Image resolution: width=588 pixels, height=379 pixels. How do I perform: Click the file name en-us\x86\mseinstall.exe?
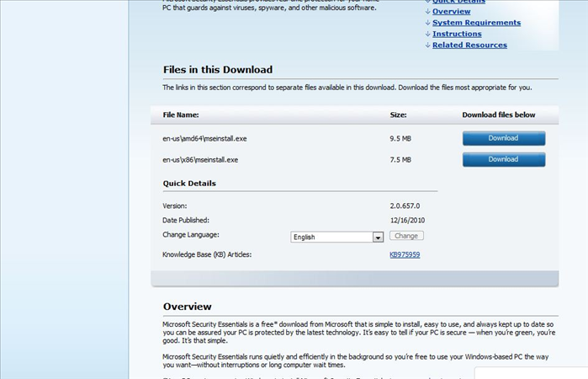click(x=200, y=160)
